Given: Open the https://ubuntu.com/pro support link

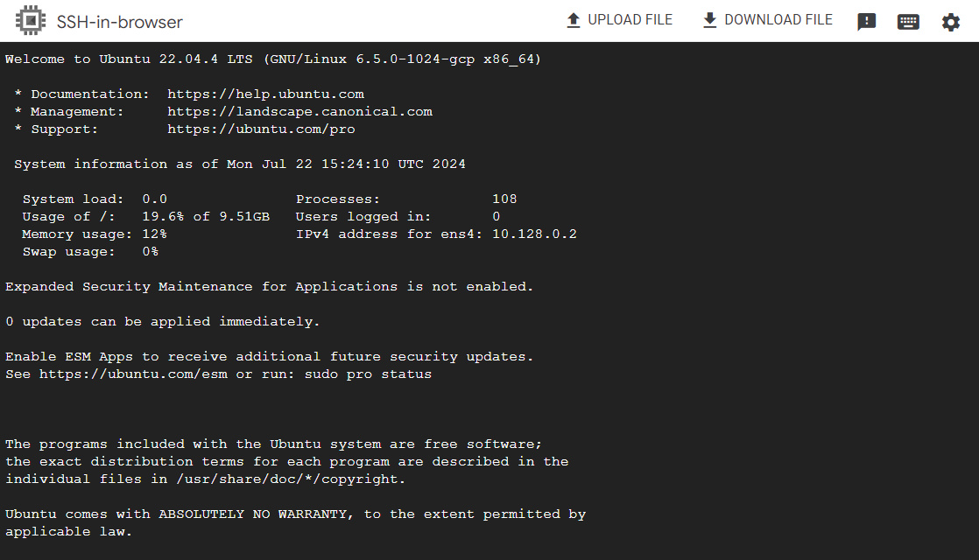Looking at the screenshot, I should [x=261, y=129].
